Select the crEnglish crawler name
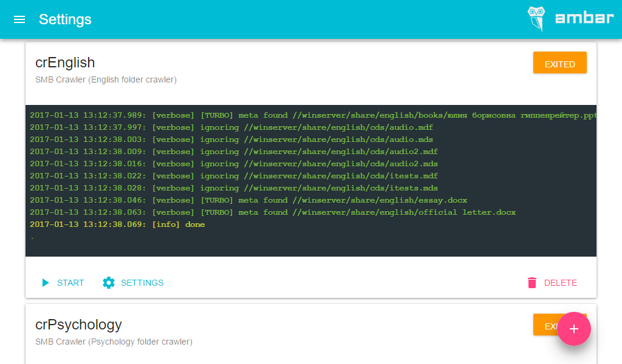This screenshot has height=364, width=622. tap(65, 62)
